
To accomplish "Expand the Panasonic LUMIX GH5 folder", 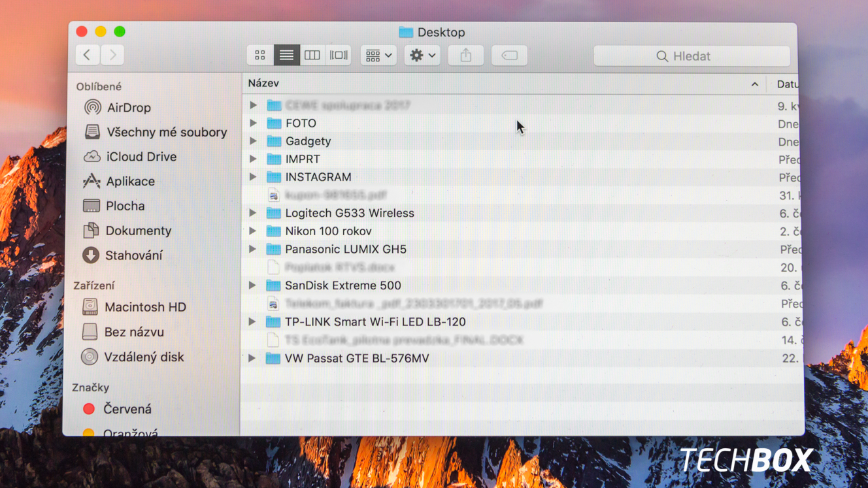I will (252, 249).
